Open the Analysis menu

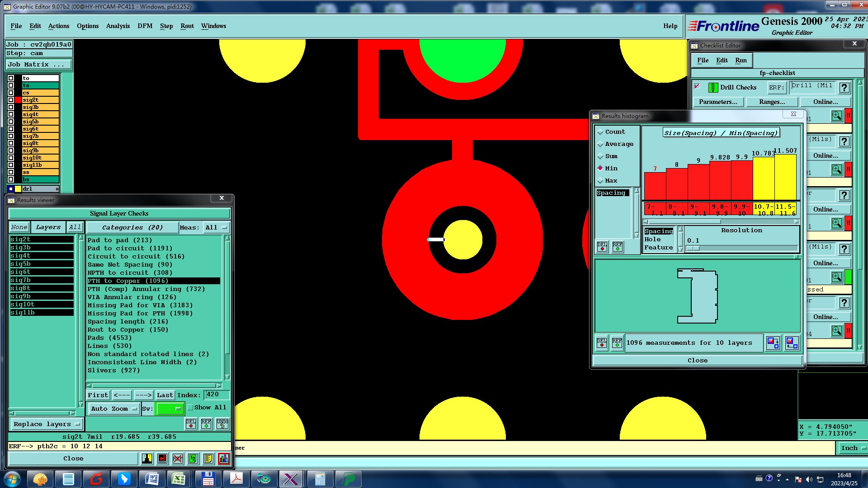pos(118,26)
